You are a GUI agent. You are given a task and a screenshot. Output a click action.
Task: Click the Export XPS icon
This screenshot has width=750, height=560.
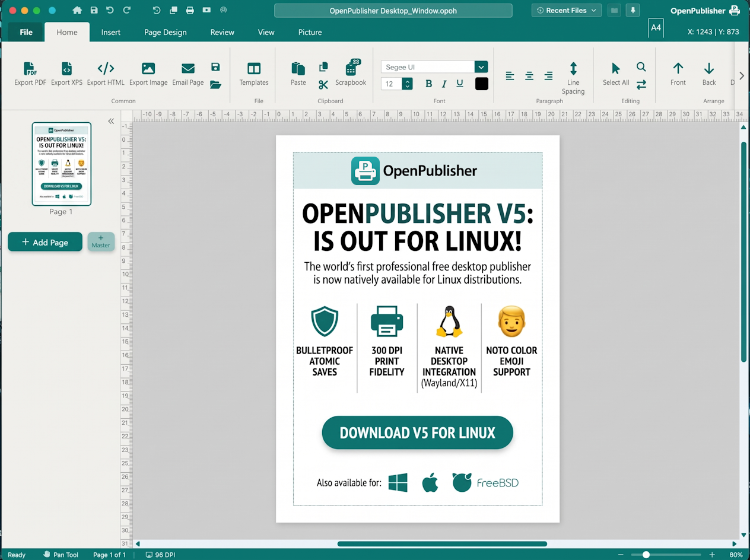pos(66,68)
